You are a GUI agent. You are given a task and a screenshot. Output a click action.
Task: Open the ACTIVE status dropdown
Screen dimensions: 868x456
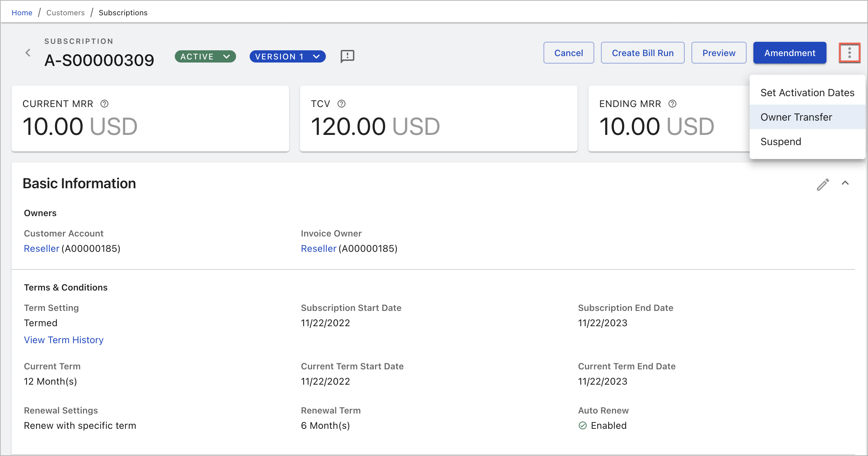205,56
